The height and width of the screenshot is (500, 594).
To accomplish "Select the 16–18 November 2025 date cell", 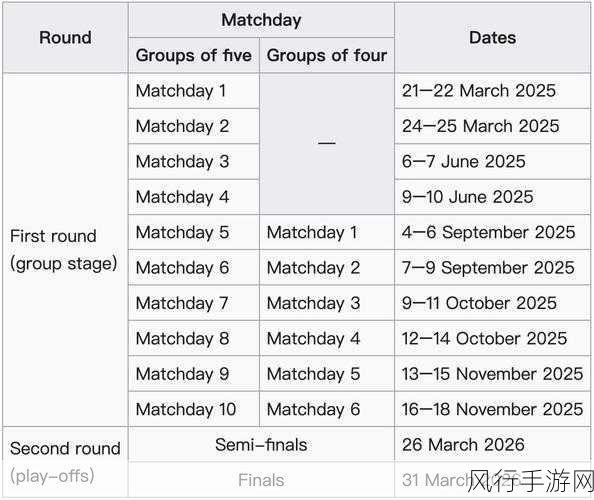I will click(492, 409).
